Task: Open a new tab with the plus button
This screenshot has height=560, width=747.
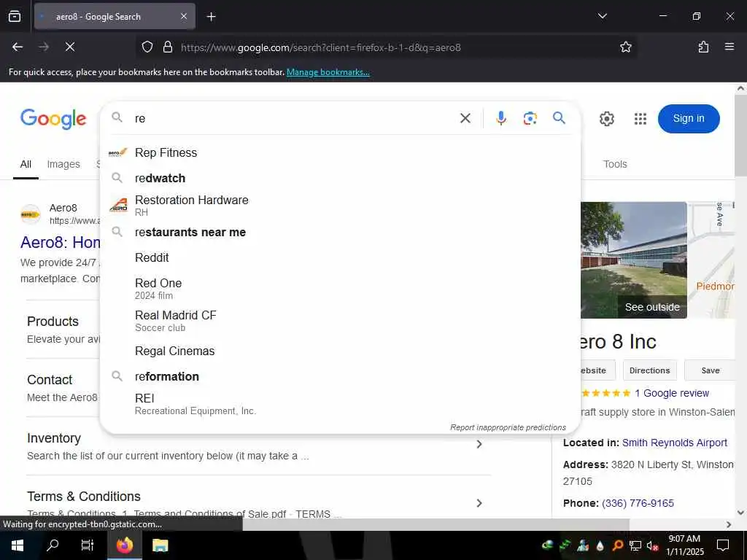Action: point(211,17)
